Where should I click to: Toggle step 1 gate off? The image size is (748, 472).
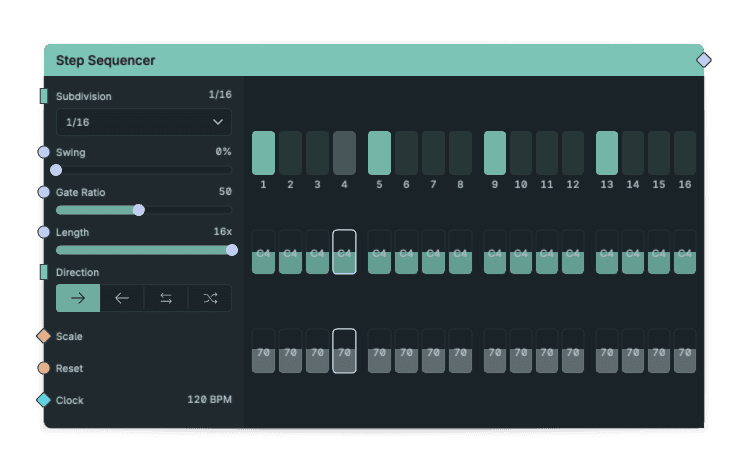coord(263,153)
